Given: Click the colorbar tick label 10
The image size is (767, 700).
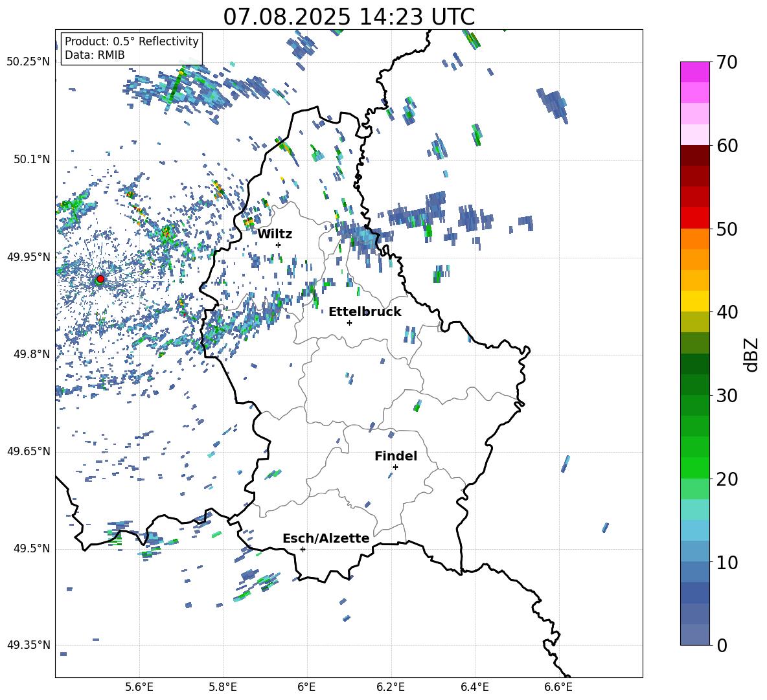Looking at the screenshot, I should (727, 562).
